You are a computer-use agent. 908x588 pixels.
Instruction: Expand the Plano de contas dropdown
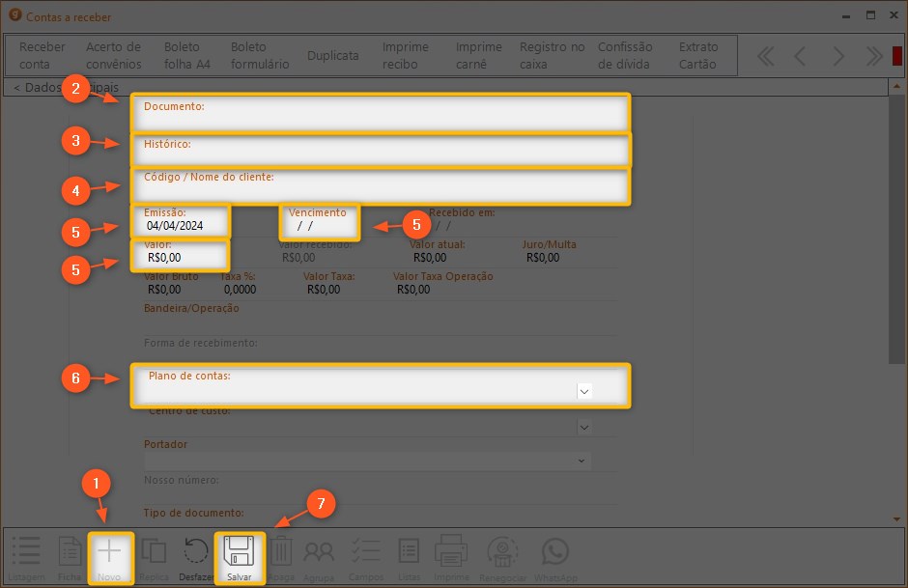pyautogui.click(x=583, y=391)
